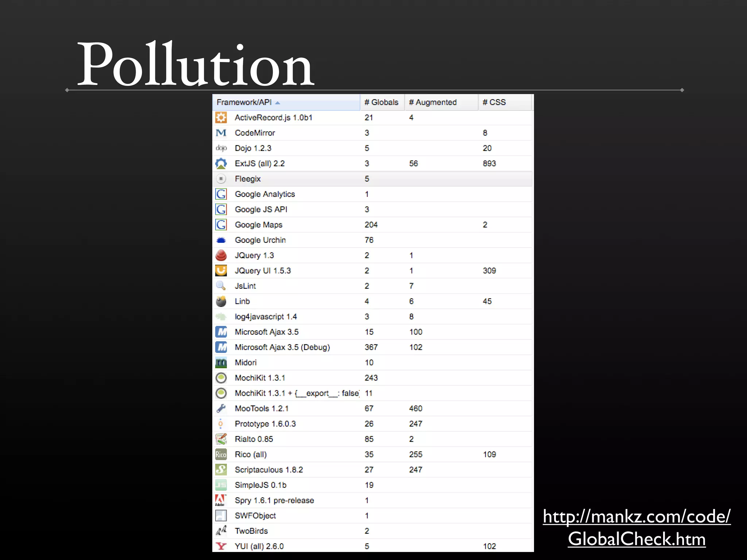Toggle the Framework/API sort arrow

278,103
